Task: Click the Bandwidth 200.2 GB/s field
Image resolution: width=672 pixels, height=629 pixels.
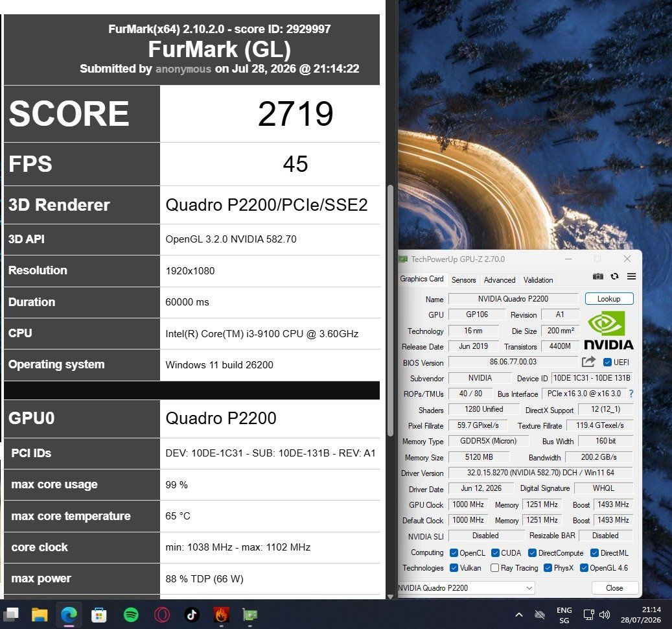Action: click(x=599, y=457)
